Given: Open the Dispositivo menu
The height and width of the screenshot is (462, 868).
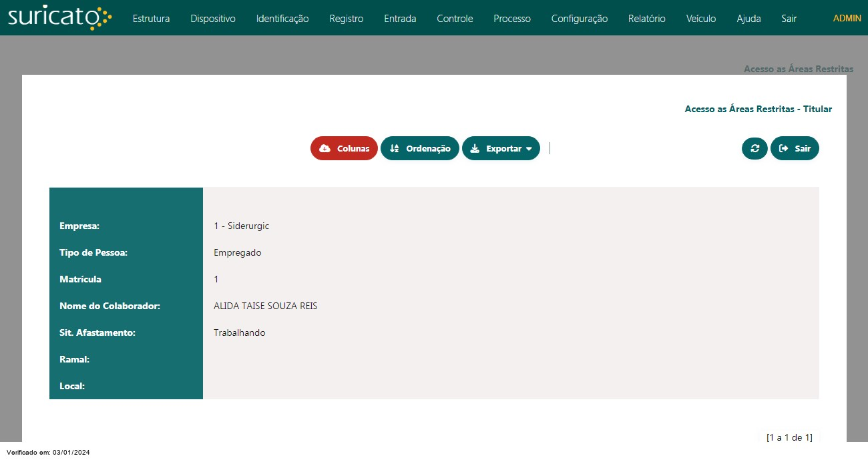Looking at the screenshot, I should click(x=213, y=19).
